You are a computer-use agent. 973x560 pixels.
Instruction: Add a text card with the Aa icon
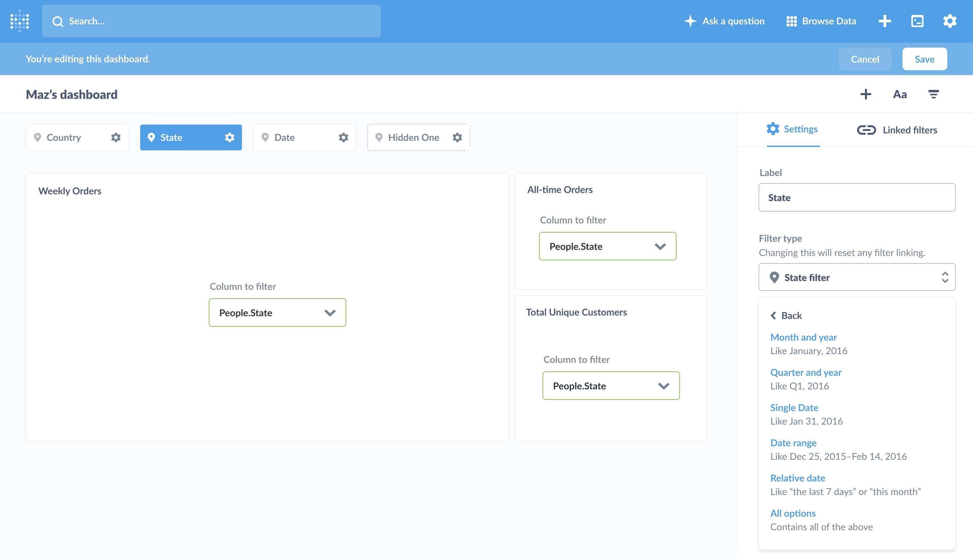899,94
